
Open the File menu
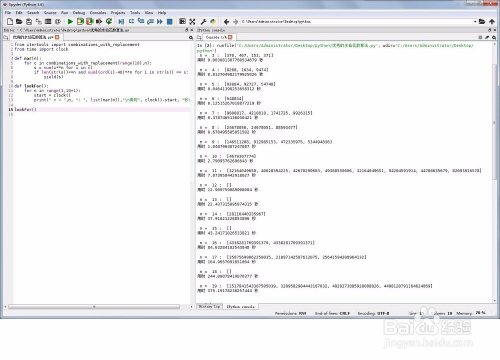[x=8, y=13]
